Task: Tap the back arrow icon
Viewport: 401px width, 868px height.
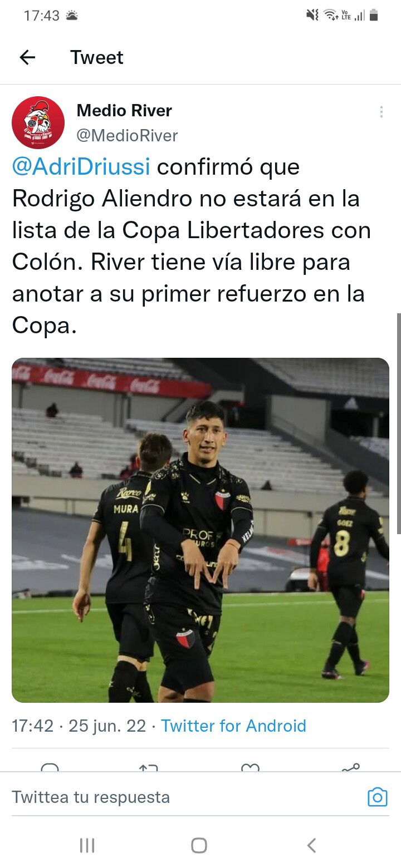Action: point(27,57)
